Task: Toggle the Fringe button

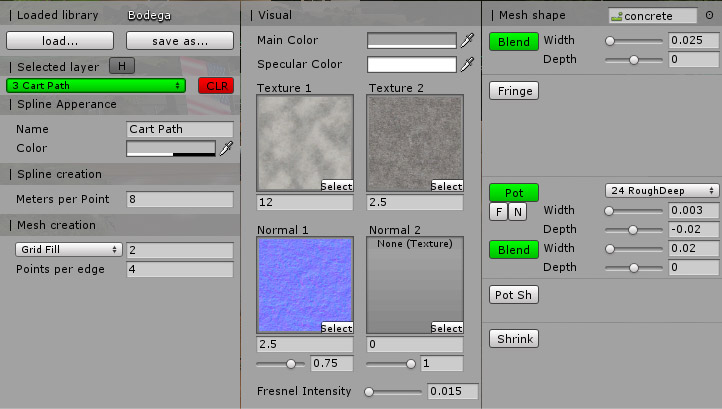Action: coord(514,91)
